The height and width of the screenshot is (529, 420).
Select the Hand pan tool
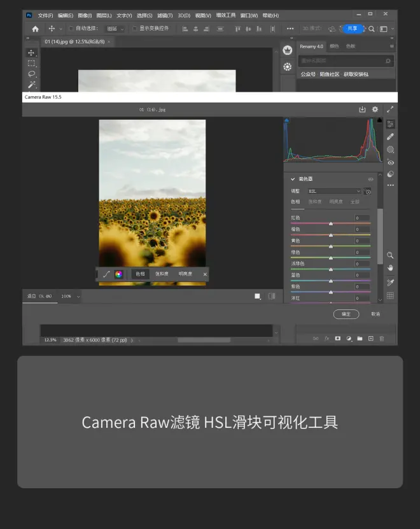(x=390, y=268)
